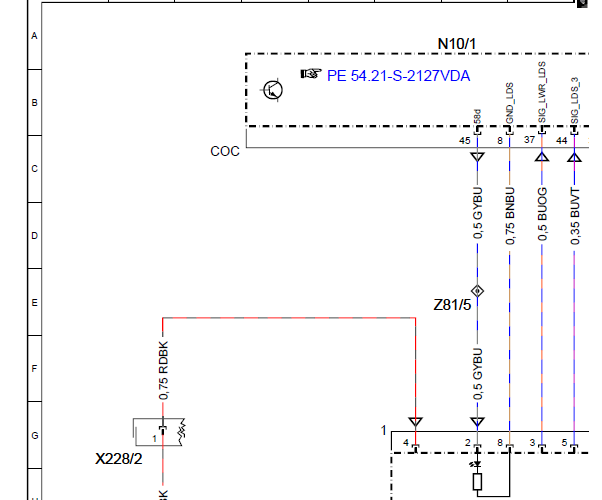This screenshot has height=500, width=602.
Task: Open the PE 54.21-S-2127VDA document link
Action: [398, 76]
